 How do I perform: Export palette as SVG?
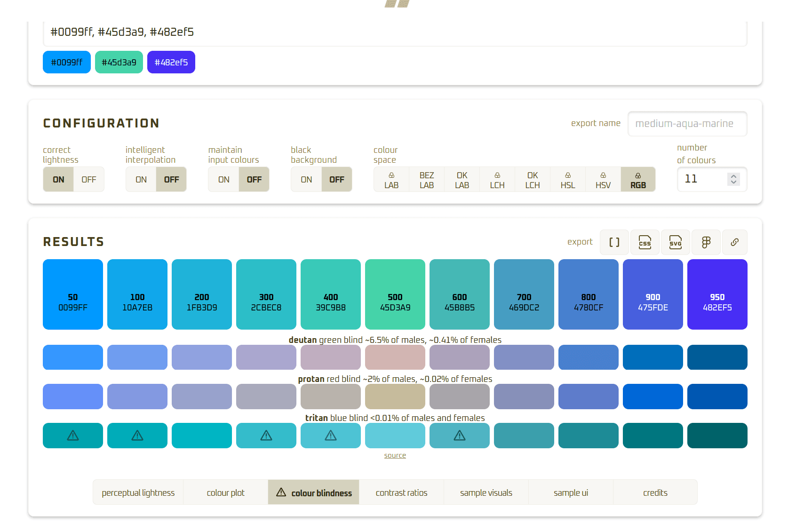point(676,242)
